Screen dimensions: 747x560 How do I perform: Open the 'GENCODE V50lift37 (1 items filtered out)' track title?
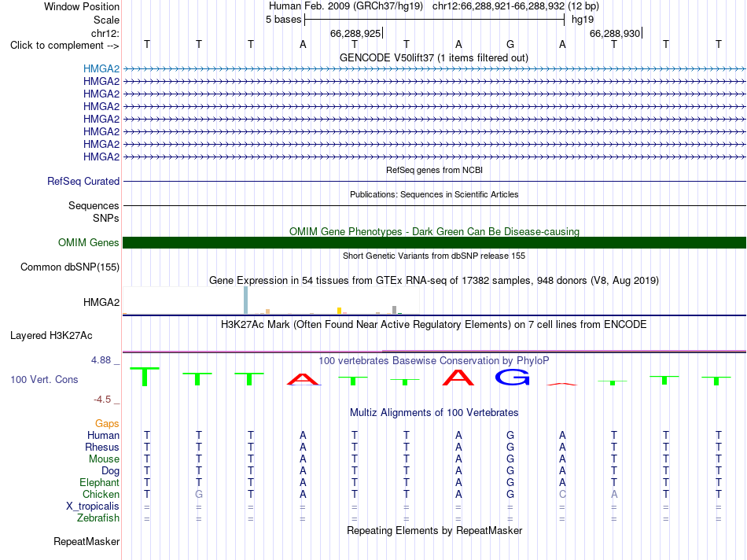pos(434,57)
